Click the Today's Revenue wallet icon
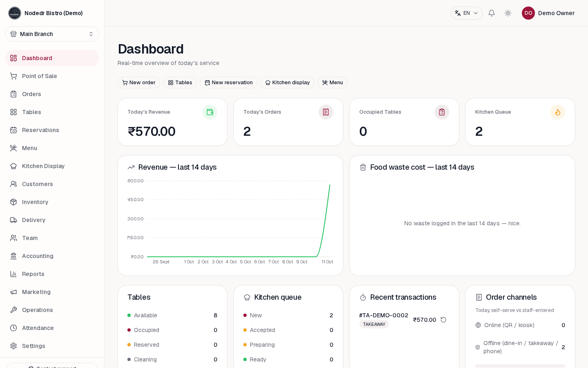This screenshot has height=368, width=588. coord(210,112)
